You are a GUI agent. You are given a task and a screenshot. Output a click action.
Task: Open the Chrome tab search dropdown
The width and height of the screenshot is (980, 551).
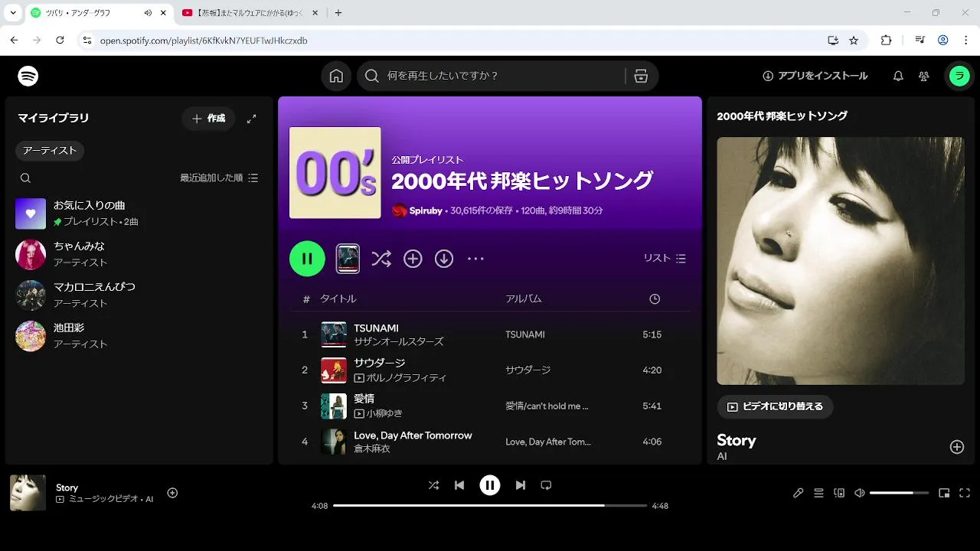(x=13, y=12)
